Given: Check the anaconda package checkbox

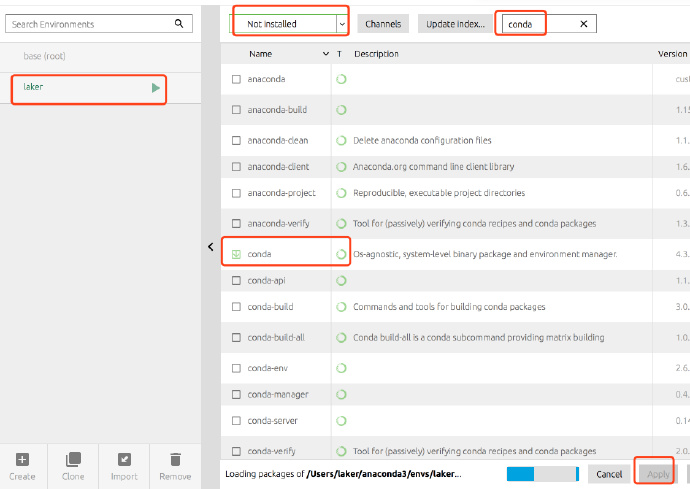Looking at the screenshot, I should 236,79.
